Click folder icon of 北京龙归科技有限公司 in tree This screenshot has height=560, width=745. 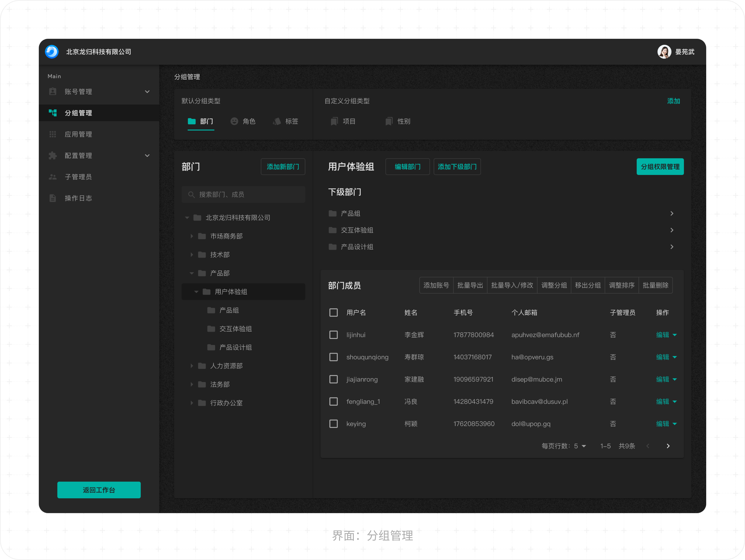coord(197,218)
